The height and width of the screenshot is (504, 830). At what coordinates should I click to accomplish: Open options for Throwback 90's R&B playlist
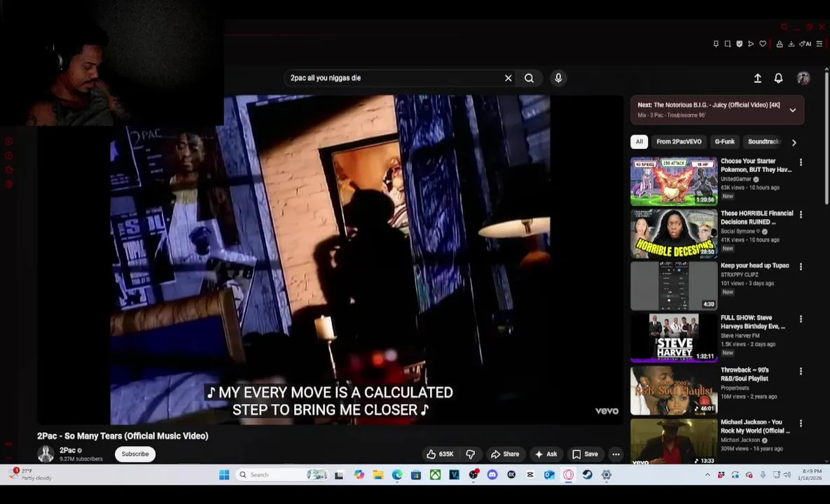(801, 372)
